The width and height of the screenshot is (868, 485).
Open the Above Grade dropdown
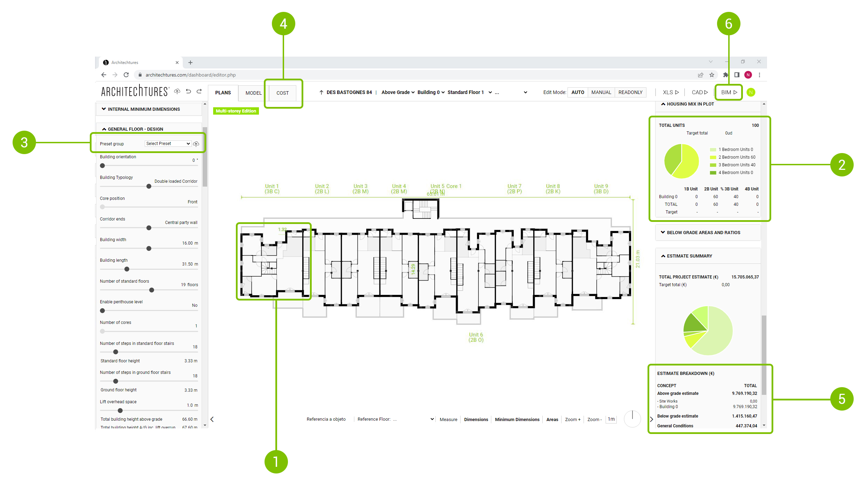click(x=398, y=92)
